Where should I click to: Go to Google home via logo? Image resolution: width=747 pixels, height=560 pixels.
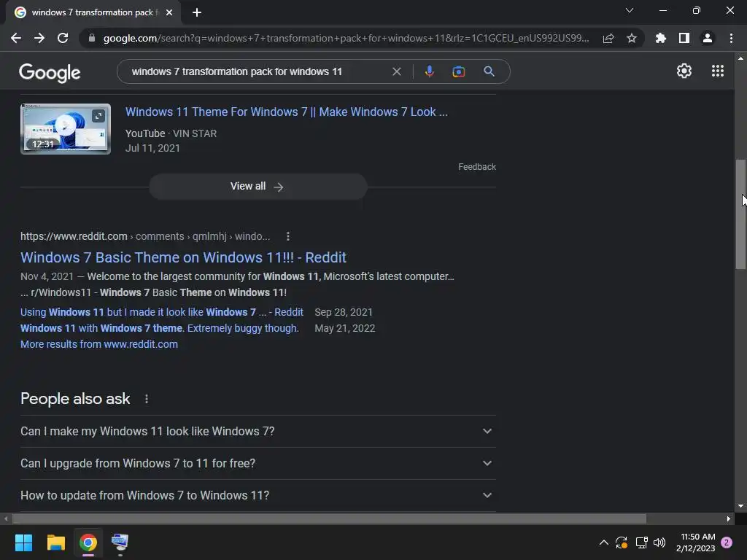[x=50, y=72]
